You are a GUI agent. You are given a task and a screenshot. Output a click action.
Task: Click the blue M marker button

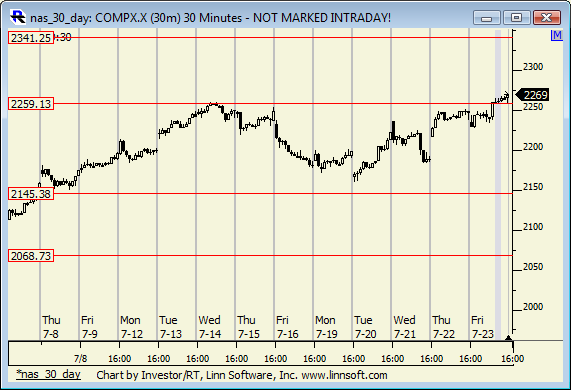(557, 35)
